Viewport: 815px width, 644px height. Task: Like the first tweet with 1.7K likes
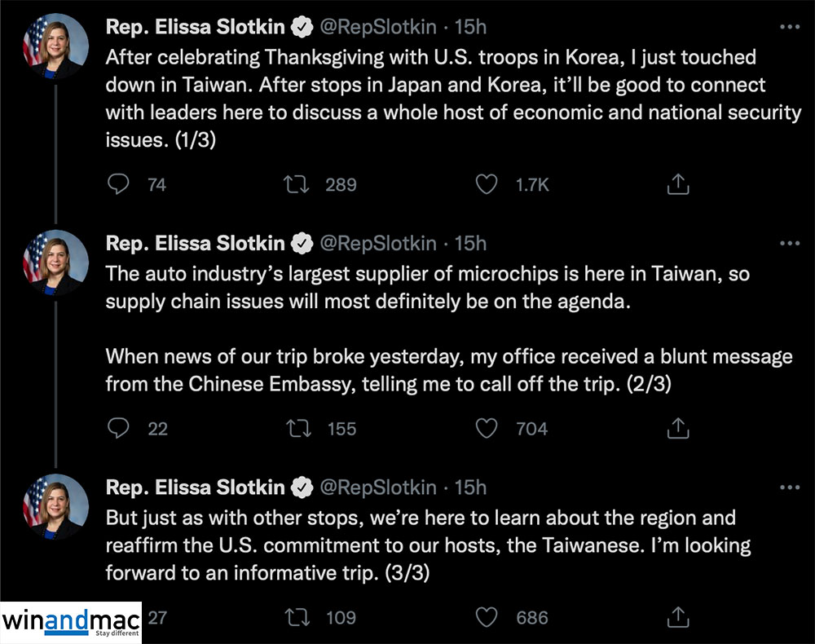pyautogui.click(x=487, y=185)
